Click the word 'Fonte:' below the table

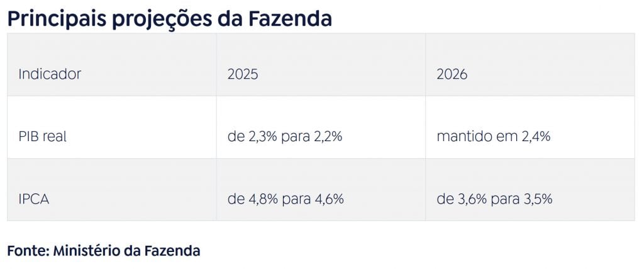(x=28, y=251)
